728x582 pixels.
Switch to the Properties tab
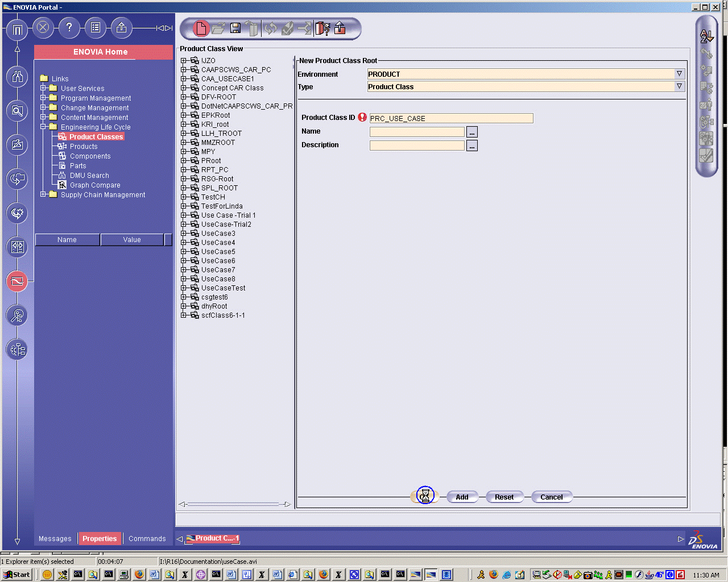click(100, 539)
